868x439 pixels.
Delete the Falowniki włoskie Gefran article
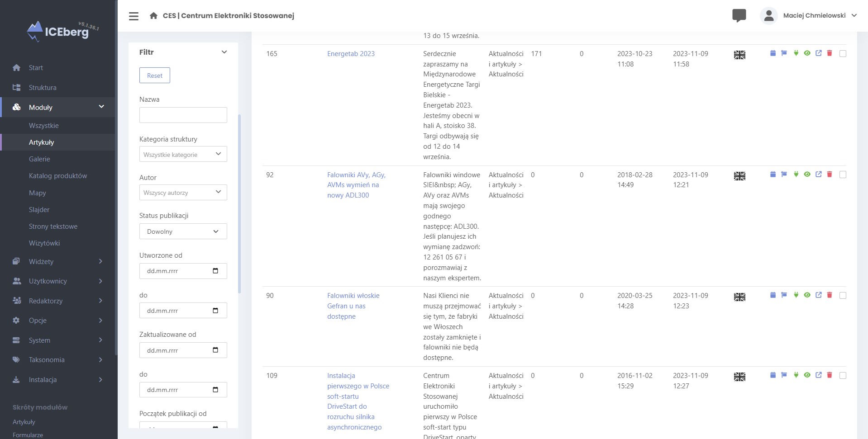(x=830, y=295)
